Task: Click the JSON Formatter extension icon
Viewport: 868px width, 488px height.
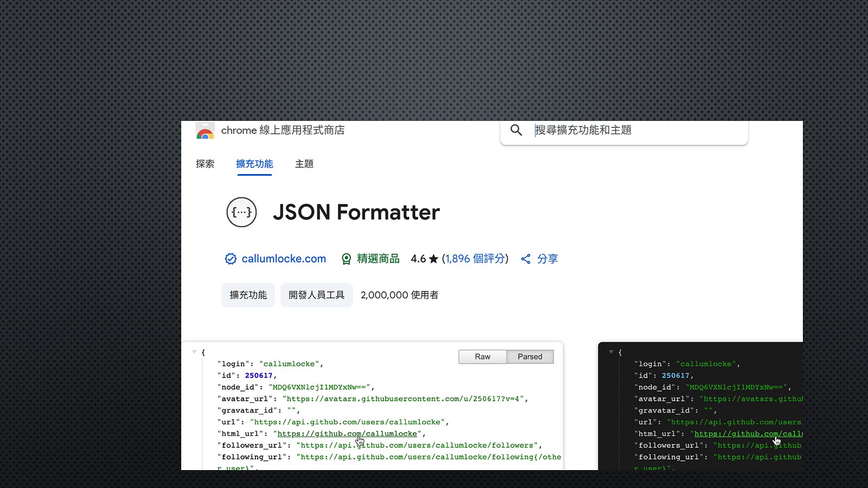Action: 241,212
